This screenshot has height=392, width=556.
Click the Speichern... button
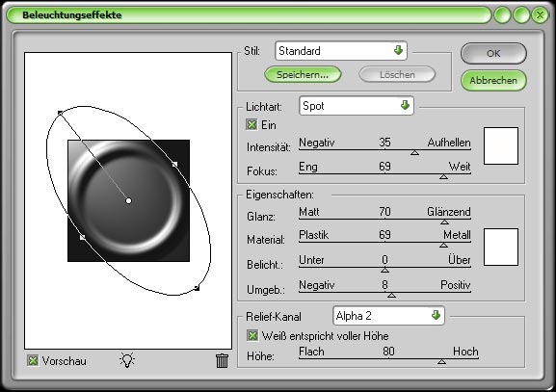[303, 75]
